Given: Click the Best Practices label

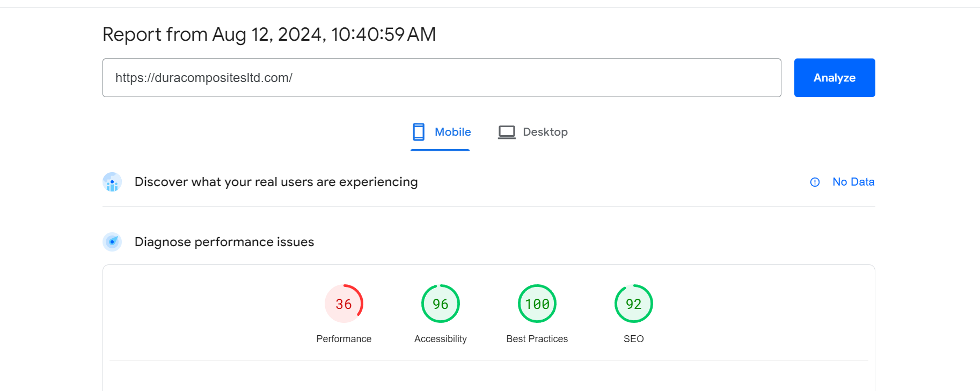Looking at the screenshot, I should (537, 339).
